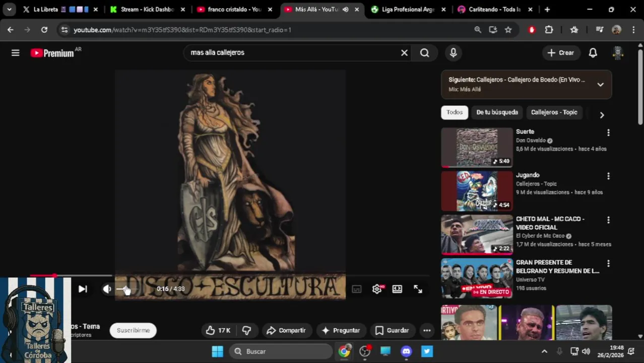
Task: Open options for CHETO MAL video
Action: pos(608,220)
